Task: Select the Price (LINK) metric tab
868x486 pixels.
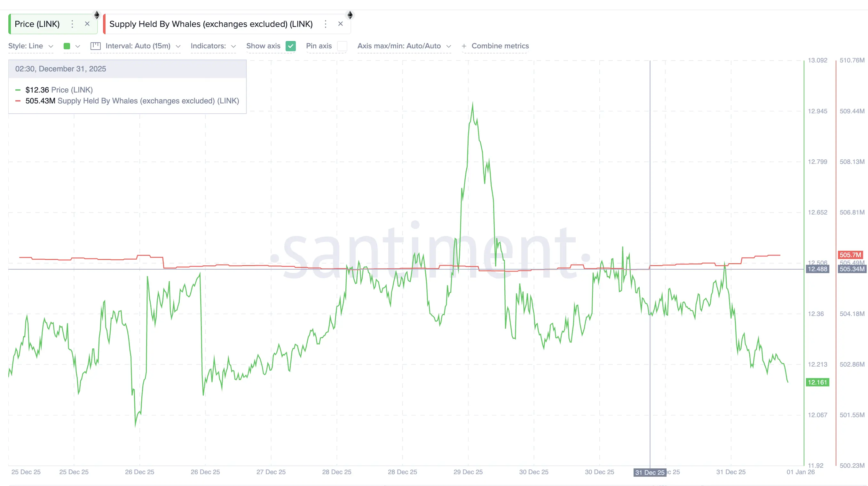Action: (x=37, y=24)
